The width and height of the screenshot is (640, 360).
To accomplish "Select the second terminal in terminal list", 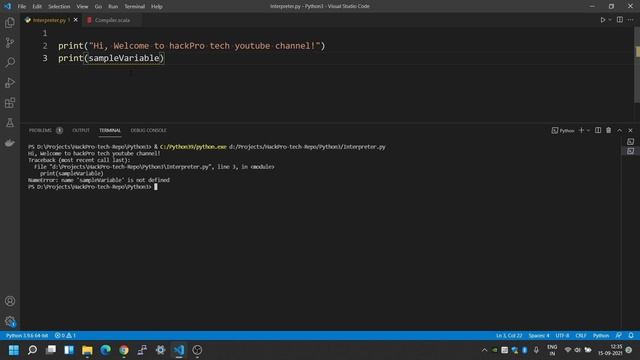I will 631,151.
